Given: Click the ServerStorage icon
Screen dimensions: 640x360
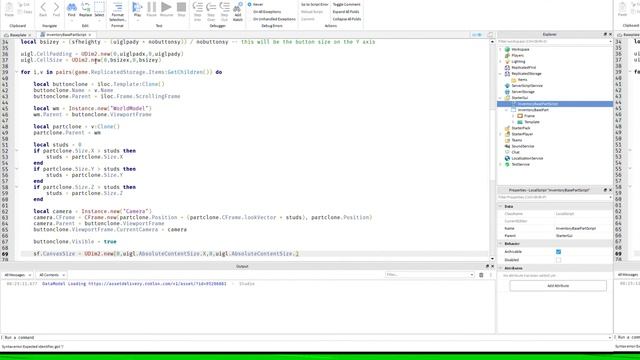Looking at the screenshot, I should coord(507,92).
